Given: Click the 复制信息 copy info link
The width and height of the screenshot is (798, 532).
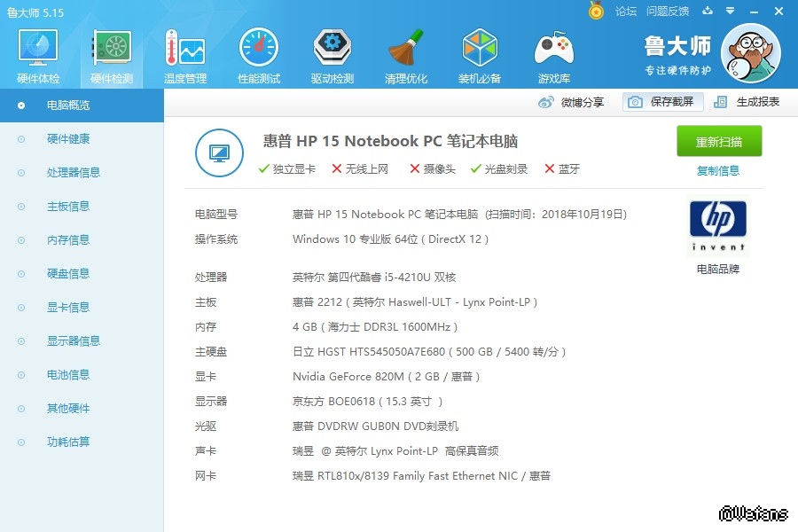Looking at the screenshot, I should click(x=718, y=171).
